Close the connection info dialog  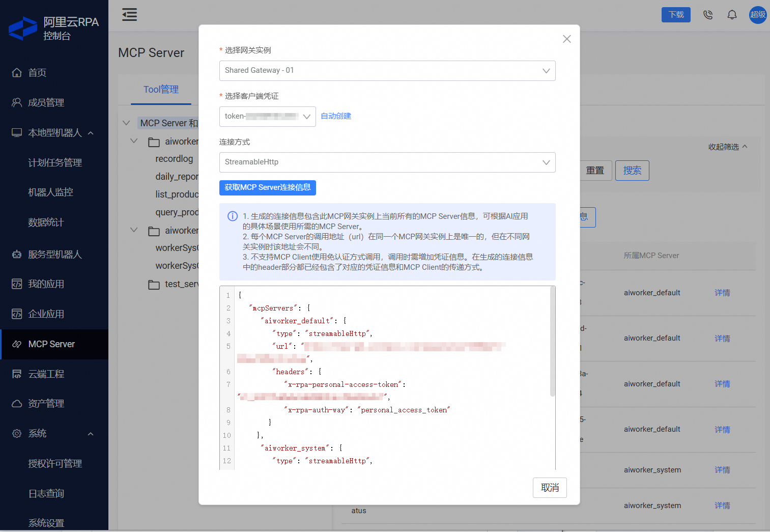coord(567,39)
